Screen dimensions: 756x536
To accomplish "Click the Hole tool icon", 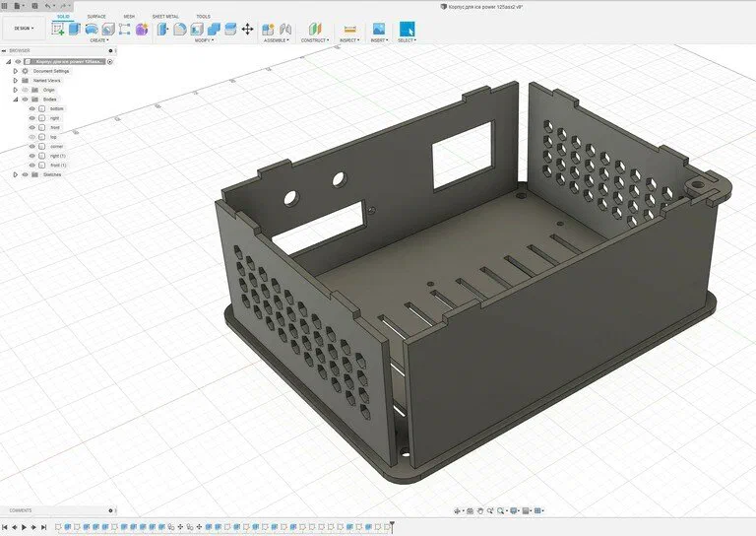I will [x=108, y=29].
